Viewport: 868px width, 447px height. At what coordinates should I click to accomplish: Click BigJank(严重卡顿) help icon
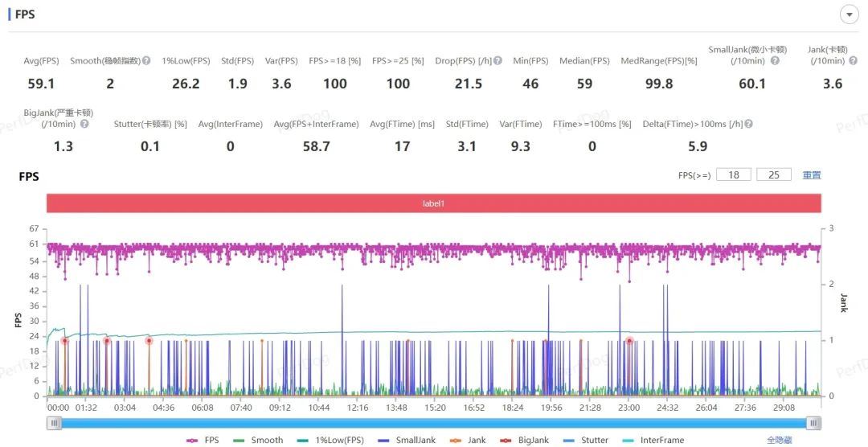[x=84, y=124]
